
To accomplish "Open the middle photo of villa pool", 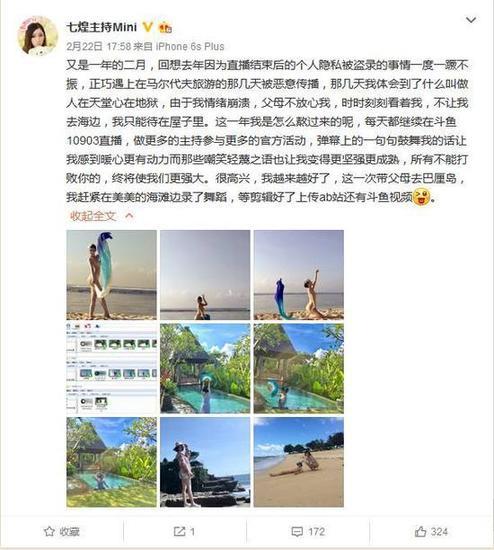I will click(x=205, y=368).
